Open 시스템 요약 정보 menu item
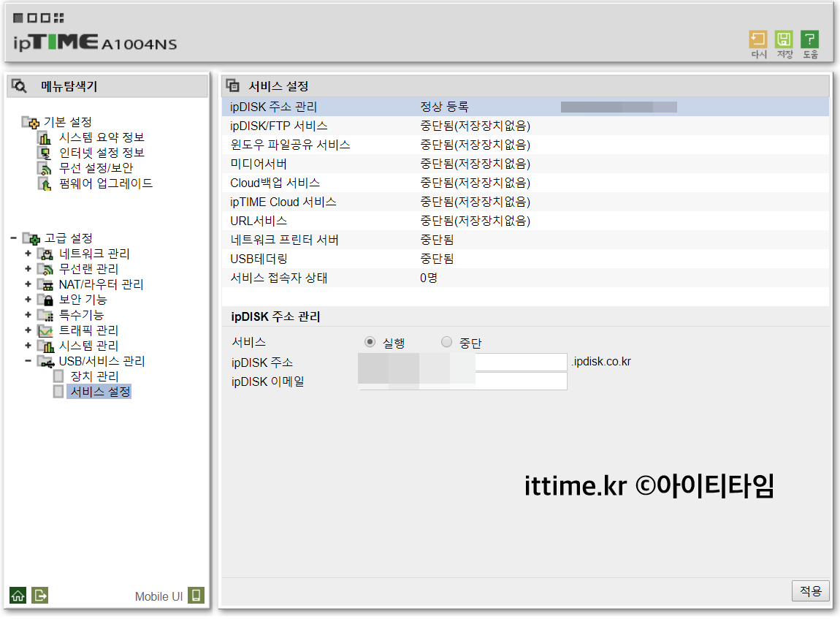 (102, 138)
